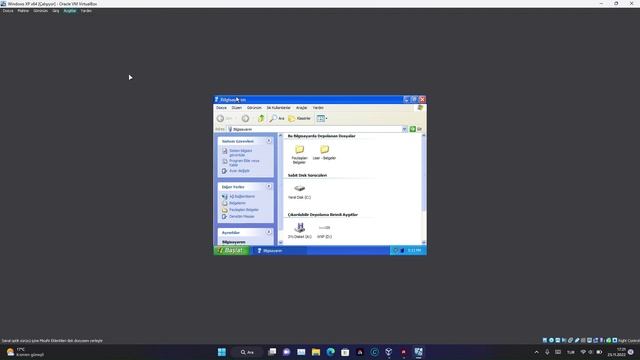The width and height of the screenshot is (640, 360).
Task: Select the User - Belgeler folder
Action: point(324,152)
